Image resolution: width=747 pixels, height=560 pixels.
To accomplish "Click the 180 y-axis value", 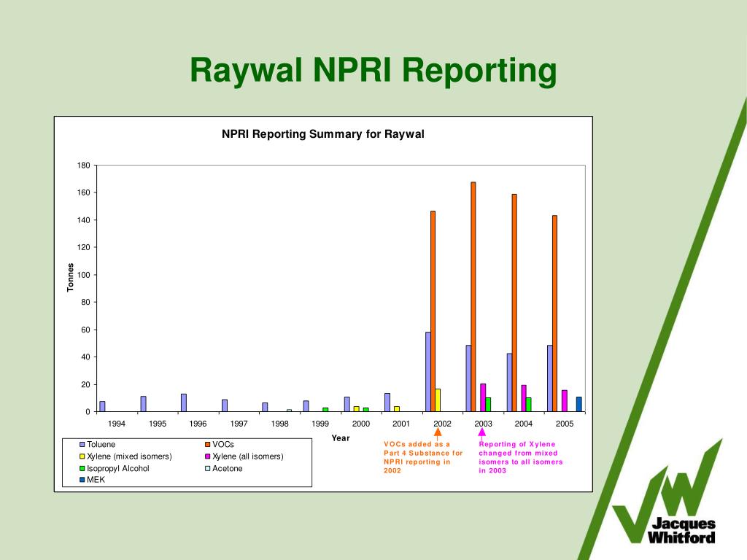I will click(83, 166).
